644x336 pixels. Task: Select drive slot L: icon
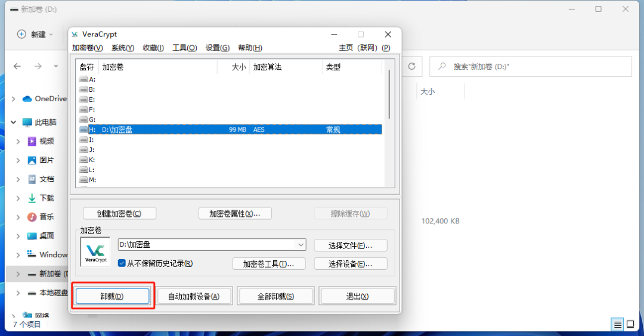click(x=83, y=170)
